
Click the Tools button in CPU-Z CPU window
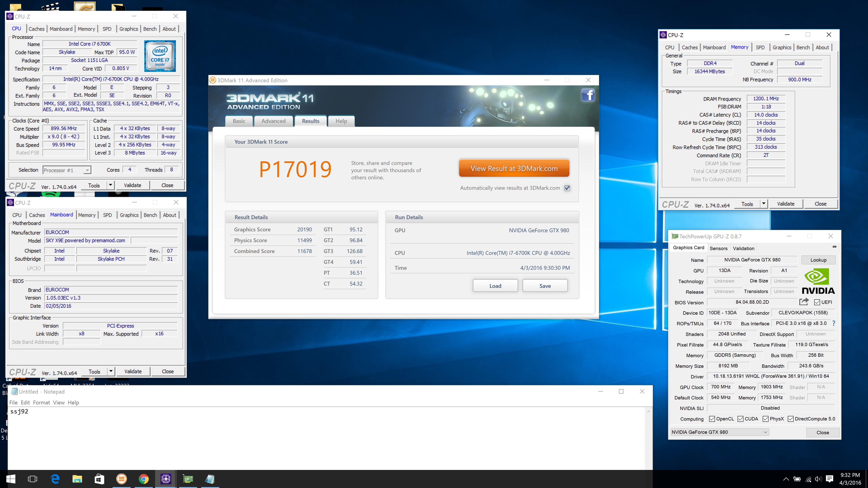(94, 185)
